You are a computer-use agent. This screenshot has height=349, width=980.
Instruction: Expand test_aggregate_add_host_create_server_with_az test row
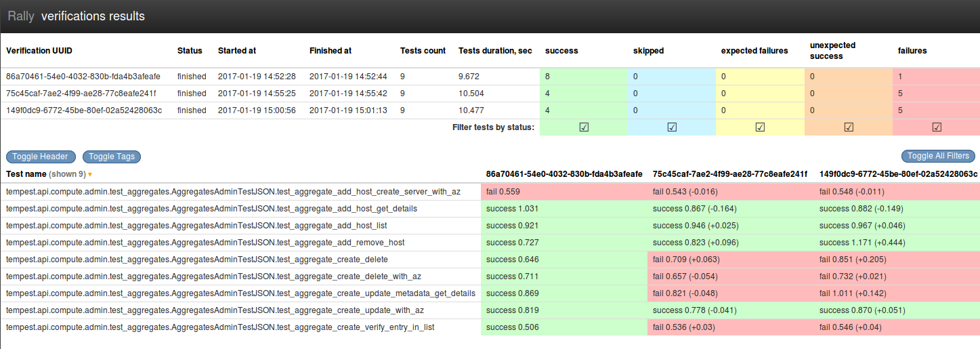click(234, 192)
